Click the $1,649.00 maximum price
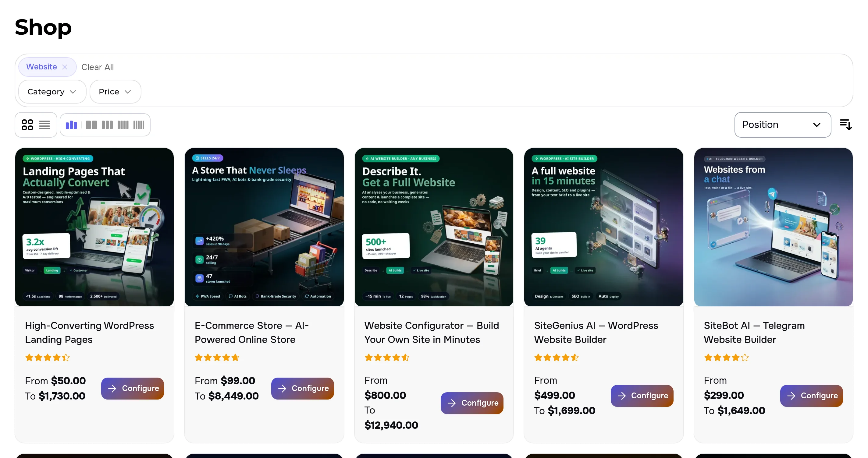The width and height of the screenshot is (868, 458). tap(741, 411)
